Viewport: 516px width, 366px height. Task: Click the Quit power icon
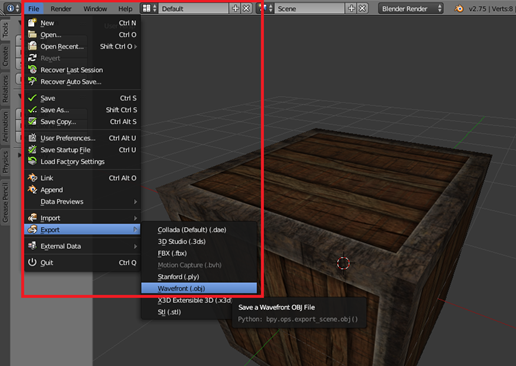[x=32, y=262]
